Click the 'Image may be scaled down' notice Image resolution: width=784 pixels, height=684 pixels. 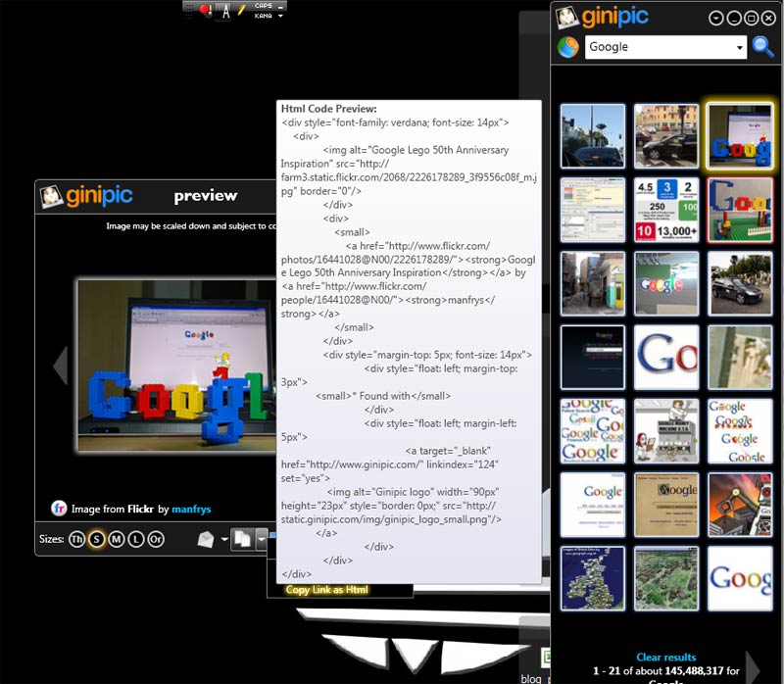coord(190,226)
